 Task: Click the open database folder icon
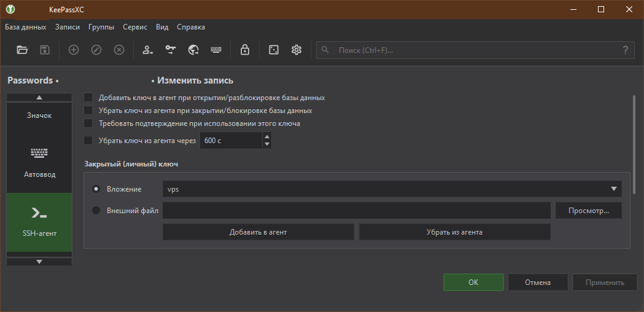point(22,50)
